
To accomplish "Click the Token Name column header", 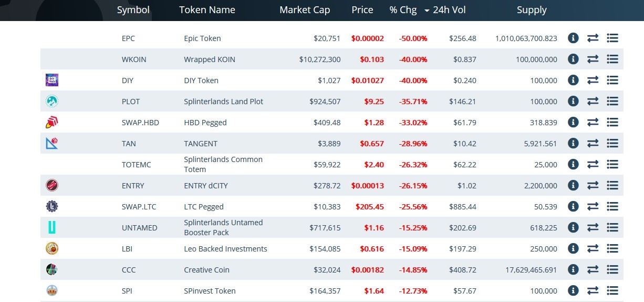I will tap(207, 10).
